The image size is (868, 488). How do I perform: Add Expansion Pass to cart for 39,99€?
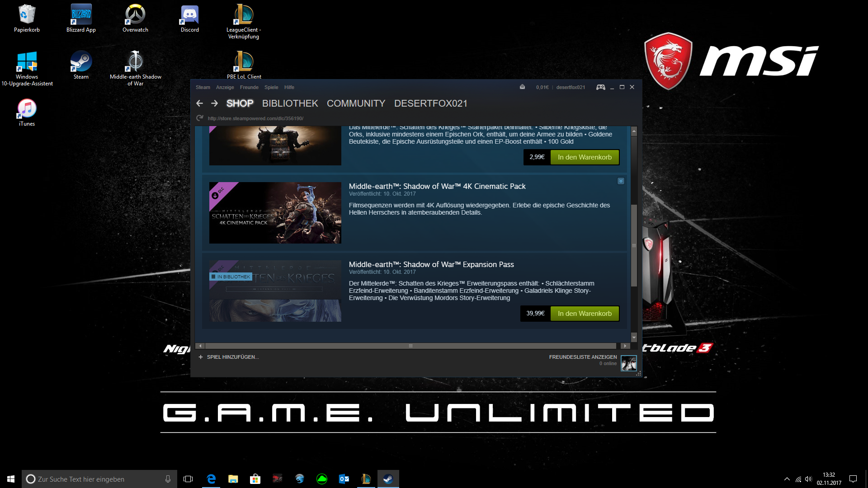(585, 314)
